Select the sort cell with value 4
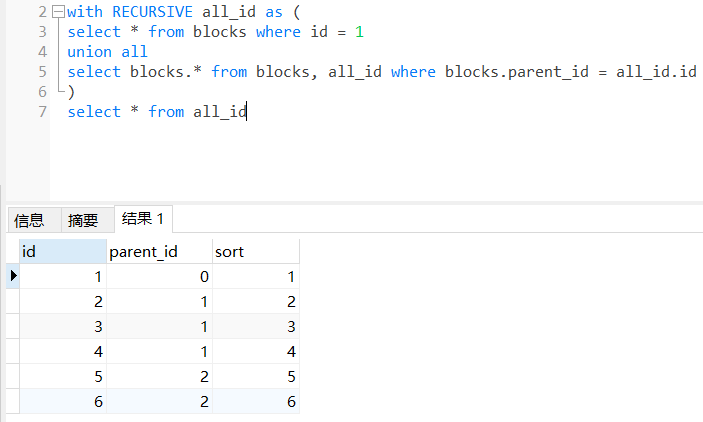This screenshot has height=422, width=703. click(x=255, y=351)
